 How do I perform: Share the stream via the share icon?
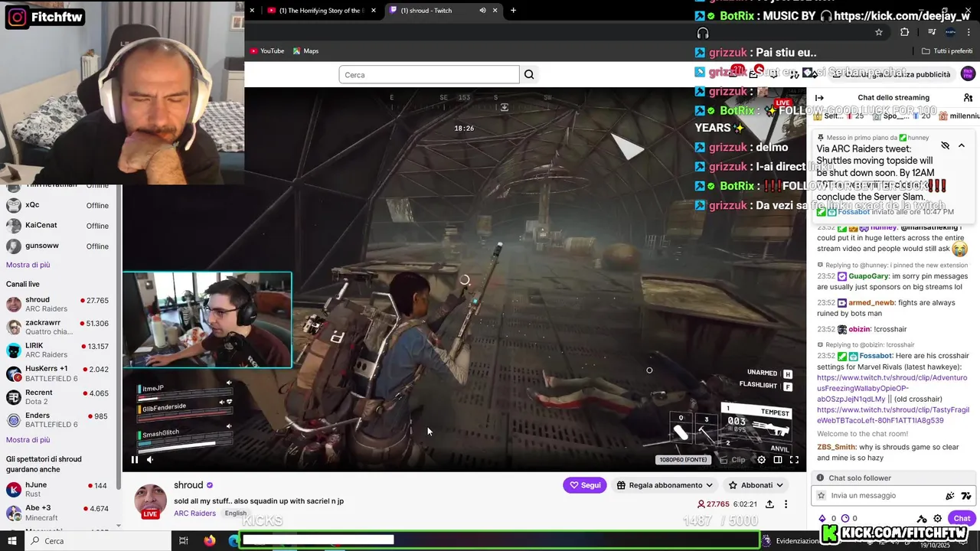769,504
